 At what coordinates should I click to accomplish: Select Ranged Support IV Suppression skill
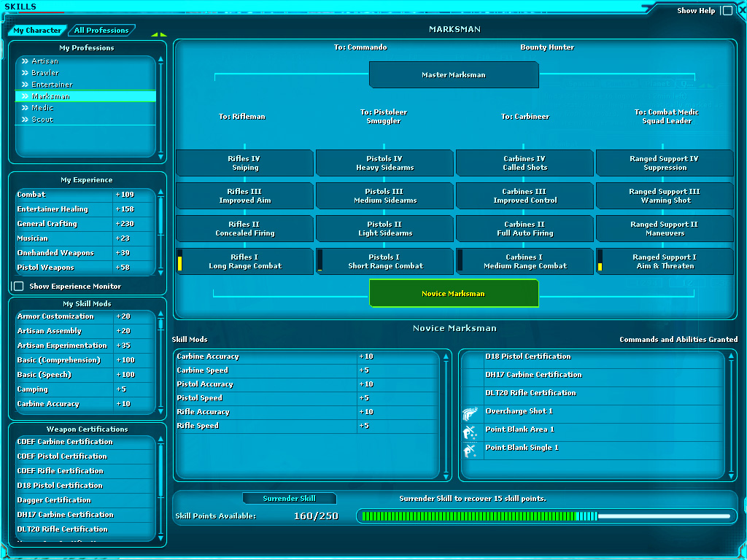point(665,163)
